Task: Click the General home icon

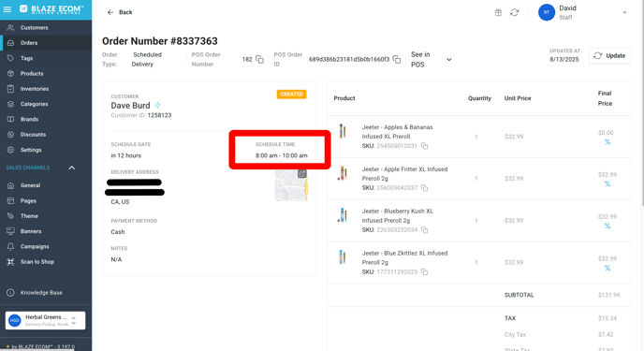Action: coord(10,185)
